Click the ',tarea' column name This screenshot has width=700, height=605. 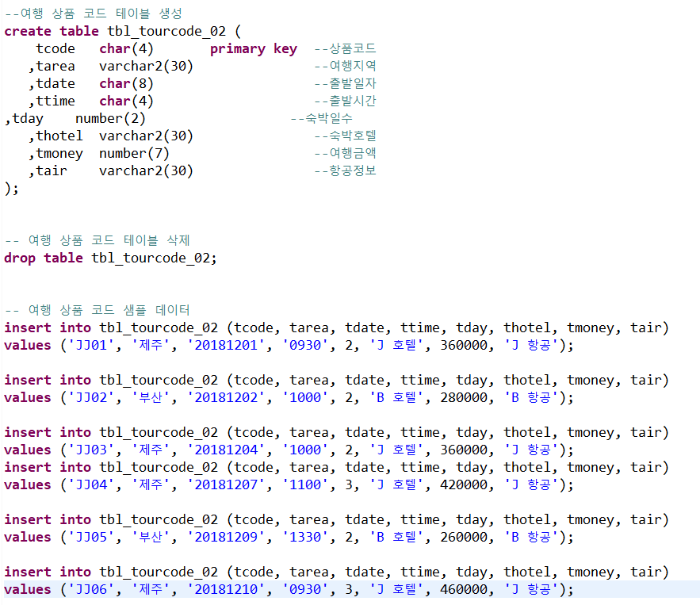coord(52,66)
